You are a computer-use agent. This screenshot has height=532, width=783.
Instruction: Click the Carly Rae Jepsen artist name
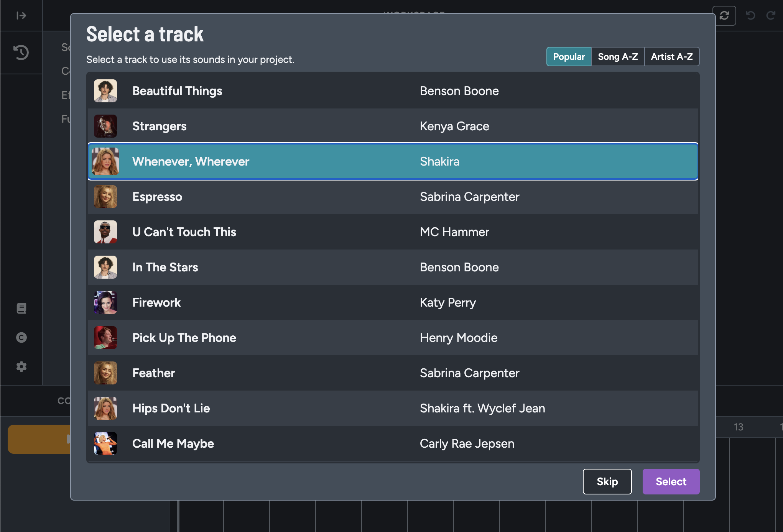click(x=467, y=443)
